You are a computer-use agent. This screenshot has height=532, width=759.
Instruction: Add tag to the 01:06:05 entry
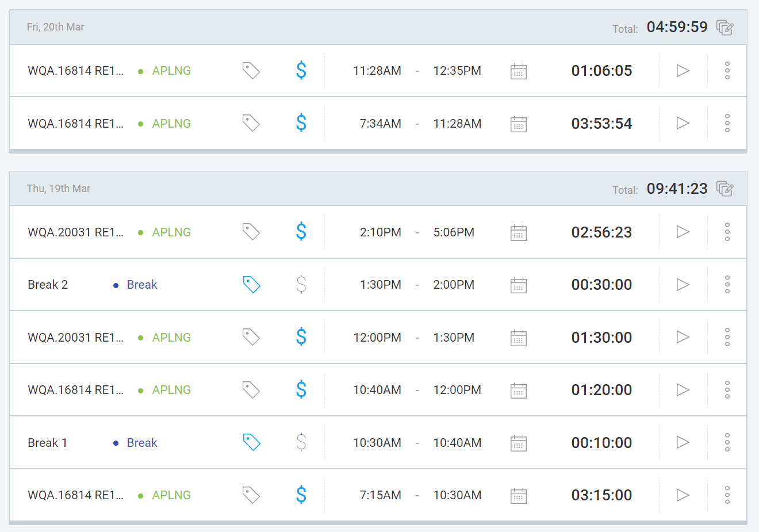point(251,71)
